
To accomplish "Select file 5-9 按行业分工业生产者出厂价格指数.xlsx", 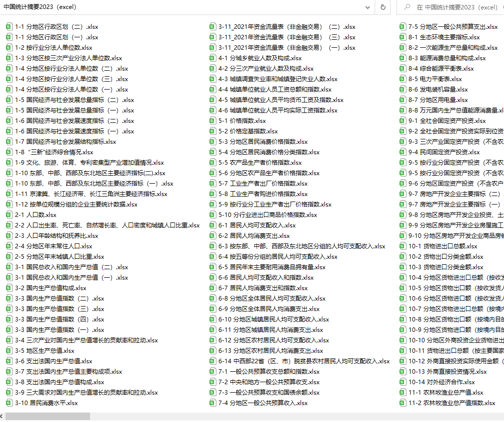I will (x=271, y=205).
